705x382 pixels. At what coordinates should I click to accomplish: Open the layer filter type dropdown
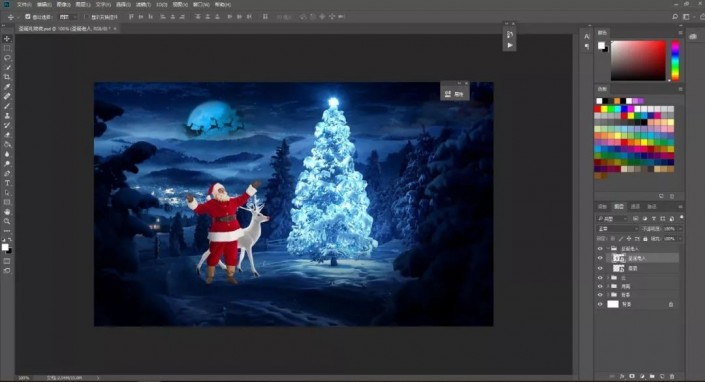pos(611,218)
